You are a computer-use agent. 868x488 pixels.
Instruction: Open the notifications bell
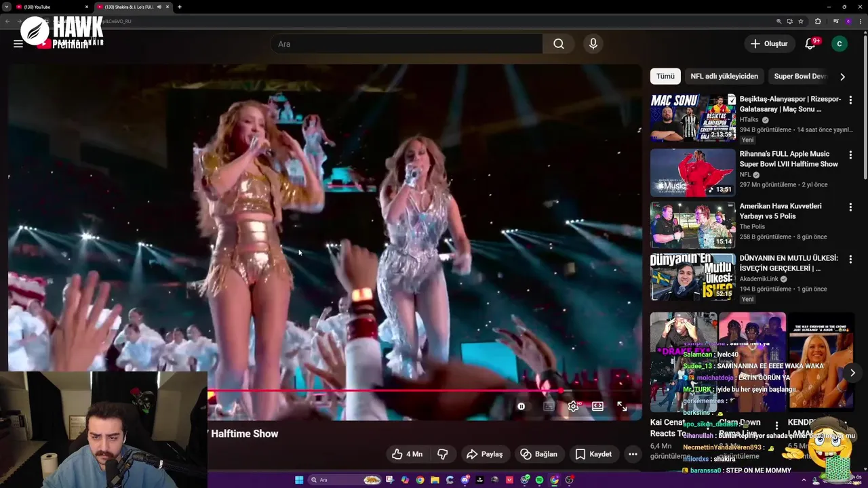click(810, 44)
